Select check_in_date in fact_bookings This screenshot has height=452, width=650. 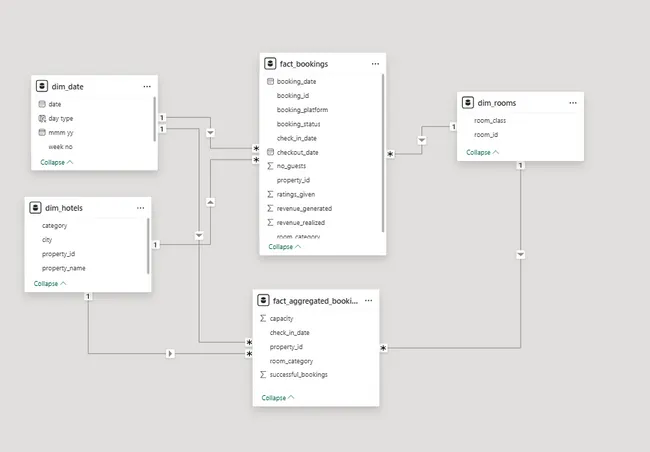tap(296, 138)
